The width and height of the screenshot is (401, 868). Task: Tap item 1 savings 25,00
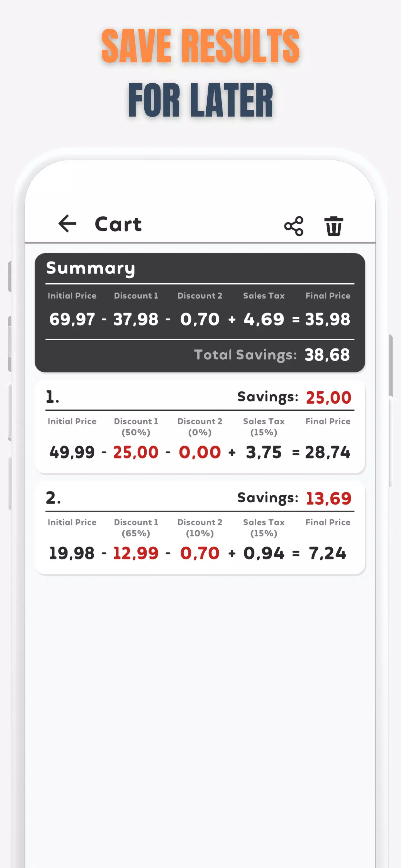click(329, 398)
